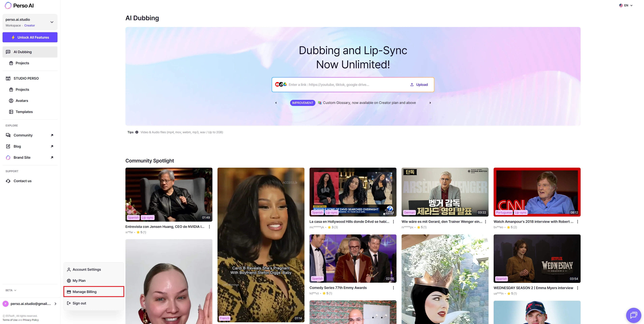Open the EN language dropdown
The image size is (644, 324).
(x=626, y=5)
